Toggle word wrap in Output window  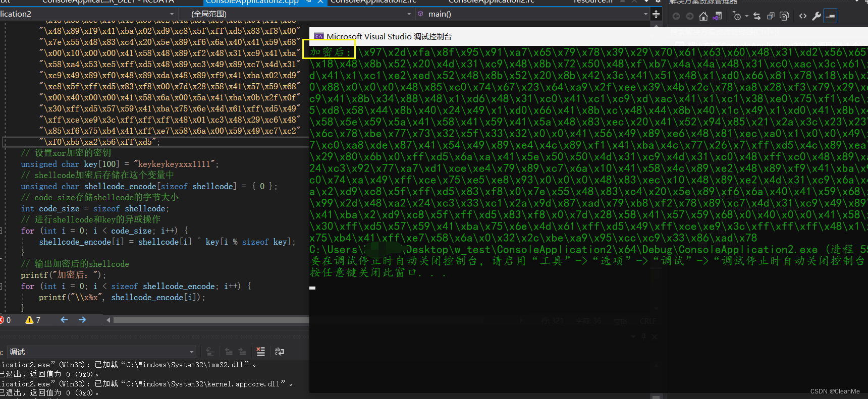[x=279, y=352]
